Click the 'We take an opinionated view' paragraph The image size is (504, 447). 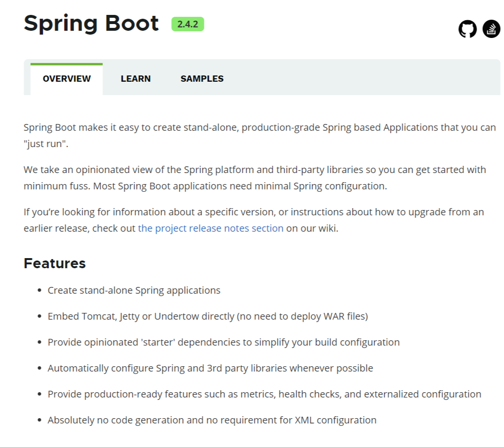[x=255, y=178]
